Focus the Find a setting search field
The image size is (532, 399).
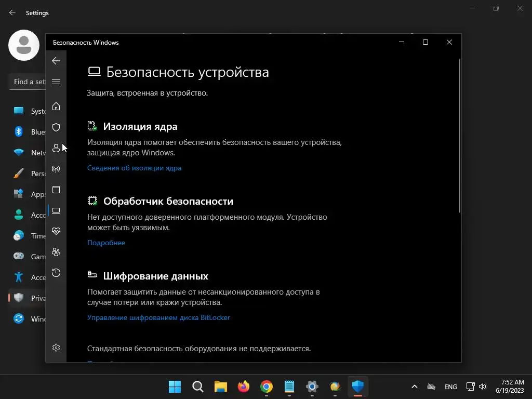pyautogui.click(x=27, y=82)
